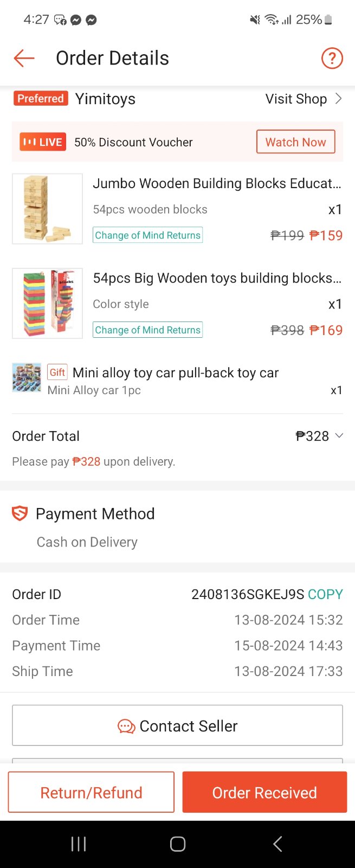Open the mini alloy car thumbnail
This screenshot has width=355, height=868.
click(27, 377)
